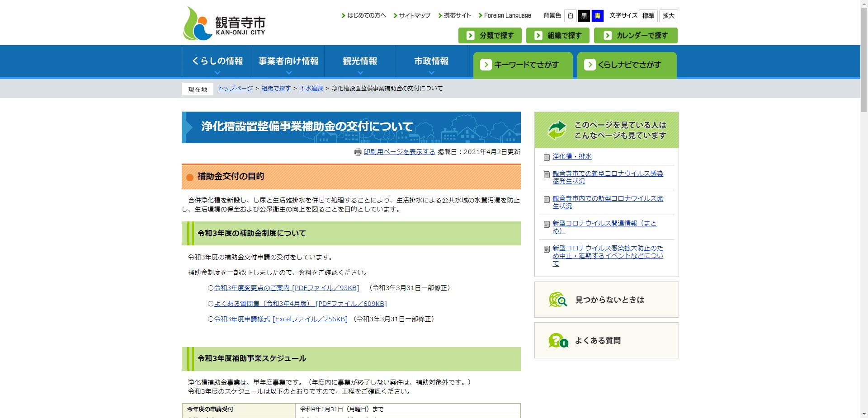
Task: Set text size to 標準
Action: (x=648, y=15)
